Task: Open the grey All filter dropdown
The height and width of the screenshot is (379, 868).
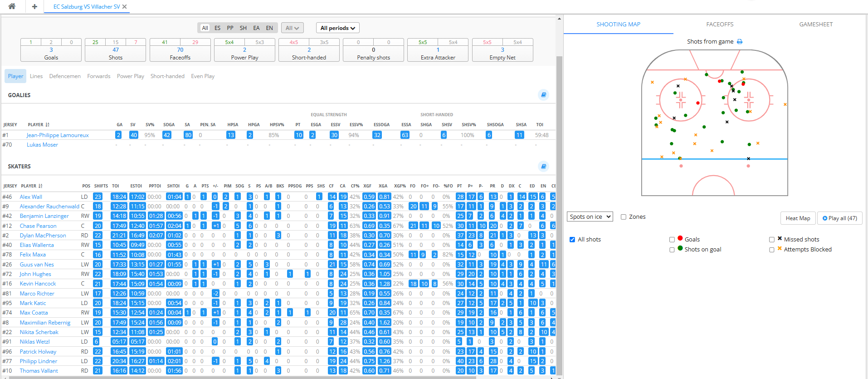Action: point(292,28)
